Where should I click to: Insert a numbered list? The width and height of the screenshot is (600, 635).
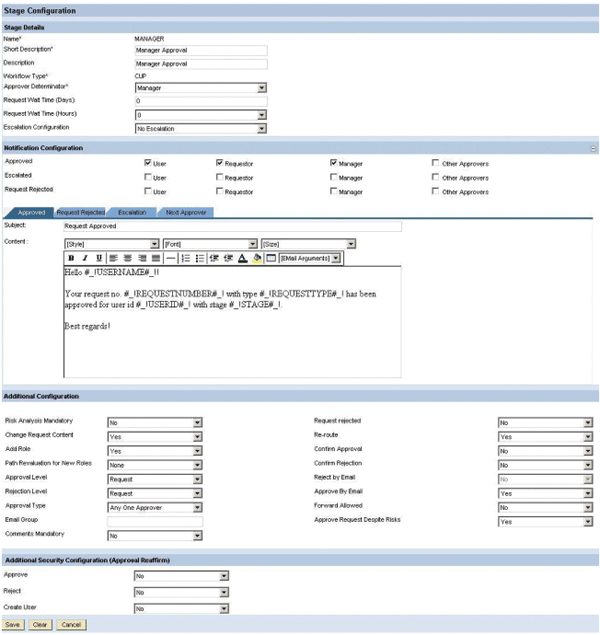coord(186,258)
